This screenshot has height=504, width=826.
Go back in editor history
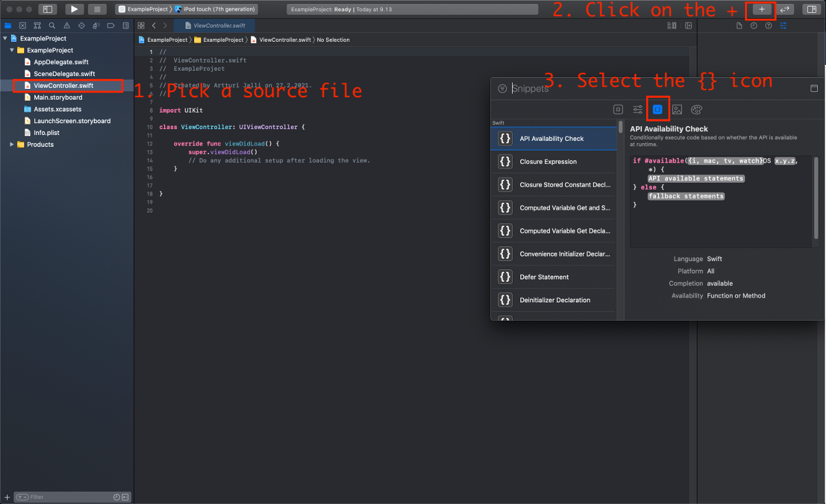pos(153,25)
